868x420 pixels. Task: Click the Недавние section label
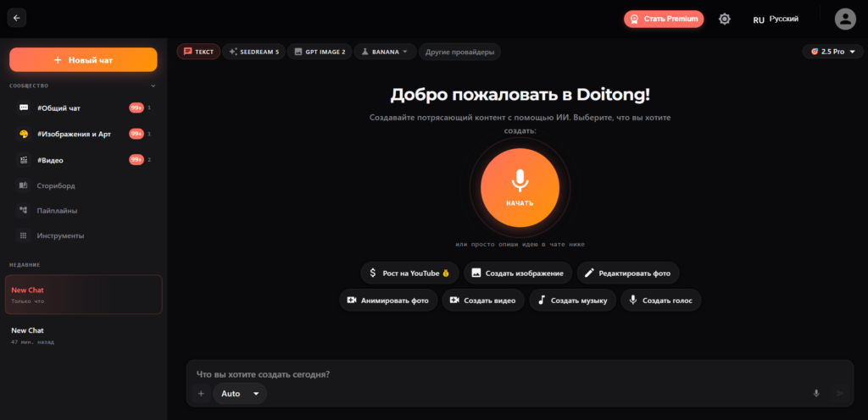(x=25, y=265)
